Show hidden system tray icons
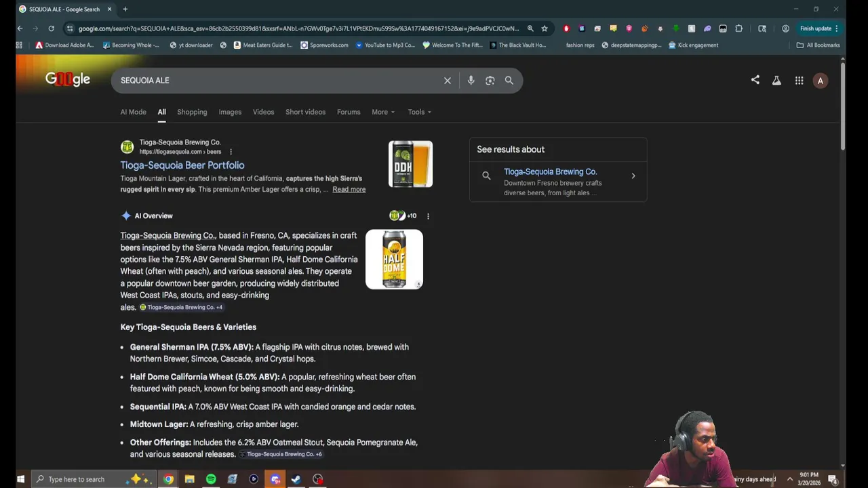 click(789, 479)
